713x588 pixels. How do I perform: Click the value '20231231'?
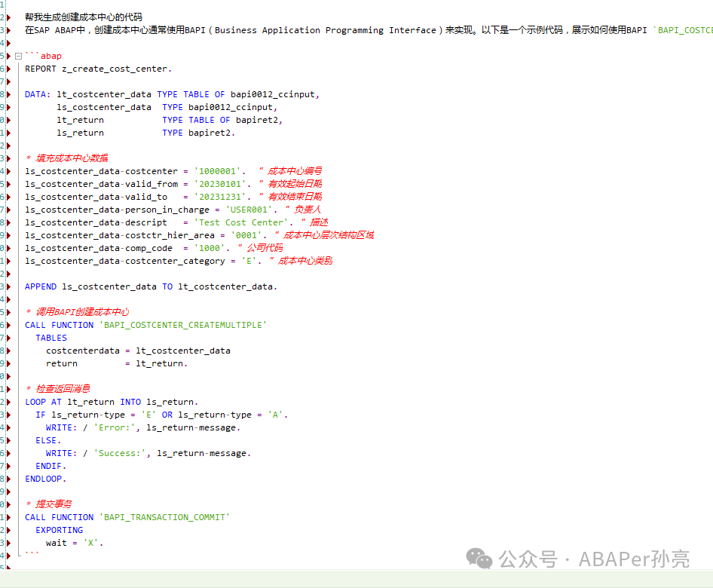pos(220,197)
